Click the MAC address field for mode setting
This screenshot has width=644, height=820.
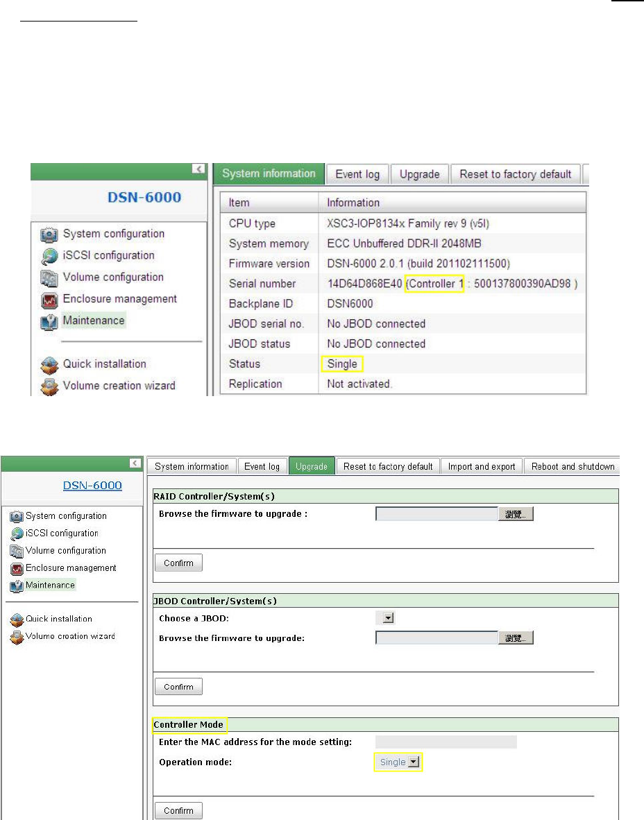click(446, 742)
